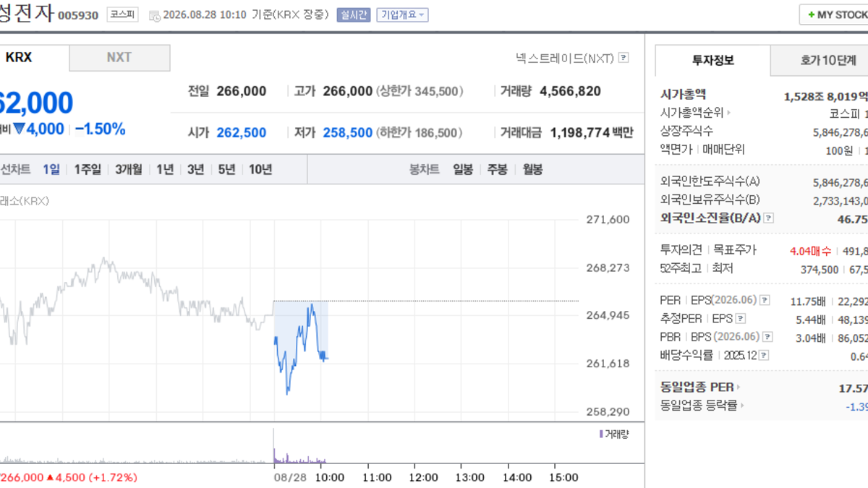
Task: Click the help icon beside 넥스트레이드(NXT)
Action: (624, 59)
